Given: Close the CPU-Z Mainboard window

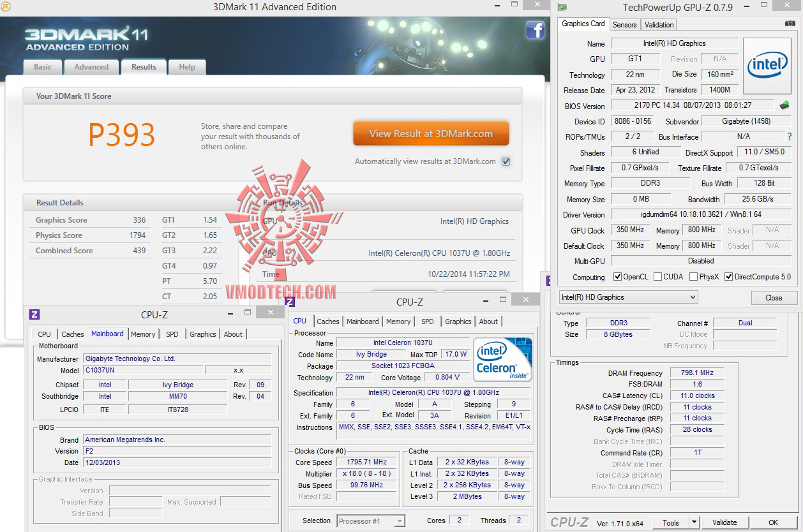Looking at the screenshot, I should pyautogui.click(x=271, y=312).
